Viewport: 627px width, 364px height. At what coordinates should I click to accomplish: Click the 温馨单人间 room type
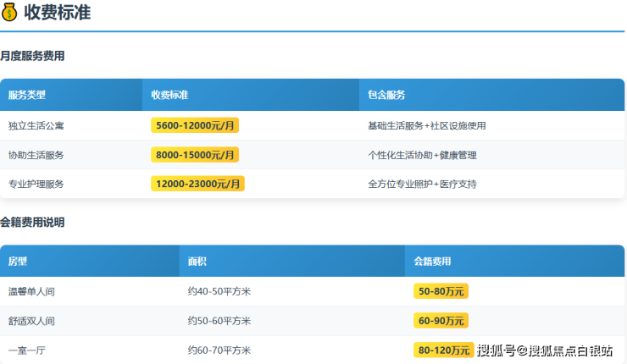[31, 291]
